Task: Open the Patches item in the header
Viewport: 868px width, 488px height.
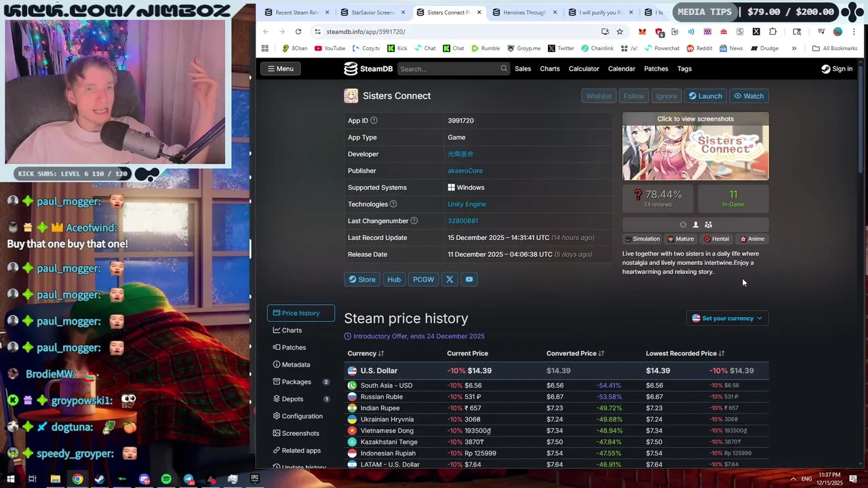Action: pos(656,68)
